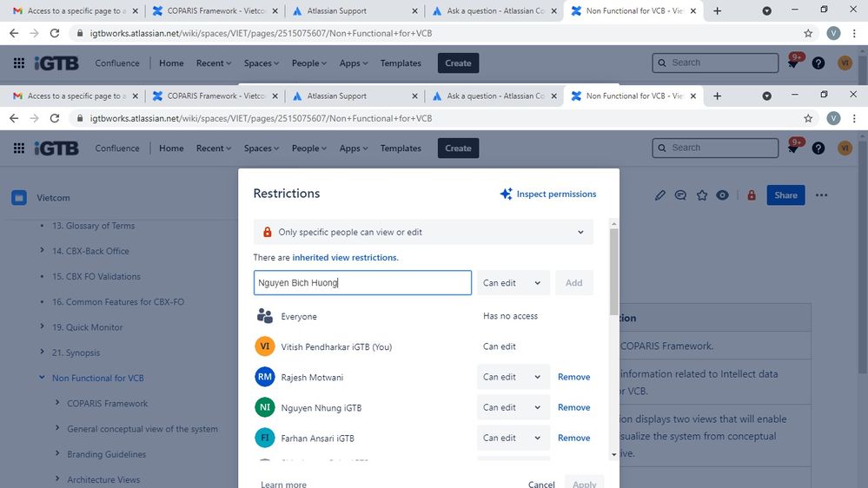Switch to COPARIS Framework tab in lower window
Screen dimensions: 868x488
pyautogui.click(x=215, y=96)
